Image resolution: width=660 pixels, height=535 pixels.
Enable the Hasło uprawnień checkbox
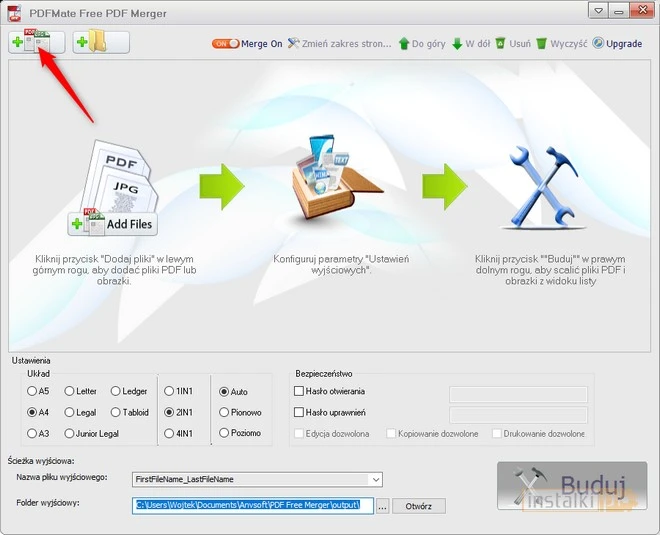(299, 412)
